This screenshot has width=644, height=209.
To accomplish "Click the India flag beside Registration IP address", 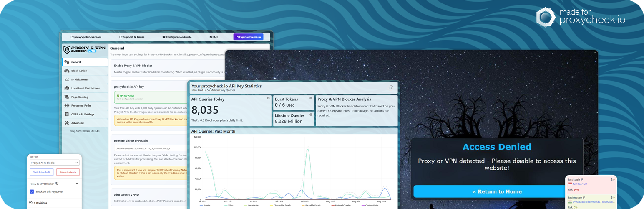I will (570, 201).
